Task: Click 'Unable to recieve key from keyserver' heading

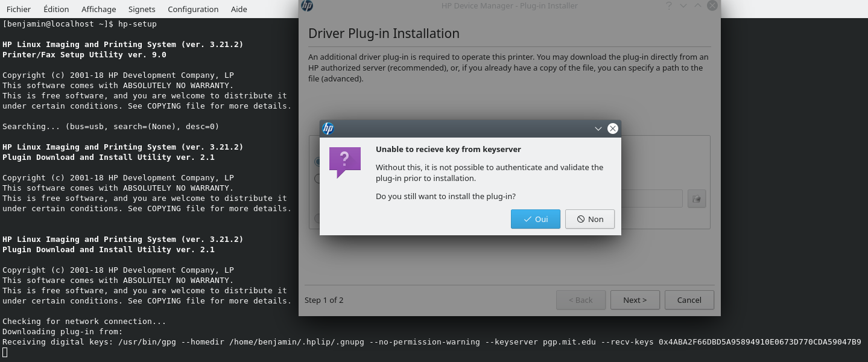Action: point(448,149)
